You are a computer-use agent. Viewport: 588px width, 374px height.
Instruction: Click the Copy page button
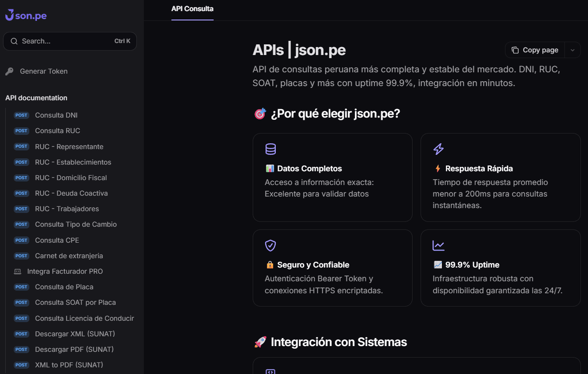[x=535, y=50]
